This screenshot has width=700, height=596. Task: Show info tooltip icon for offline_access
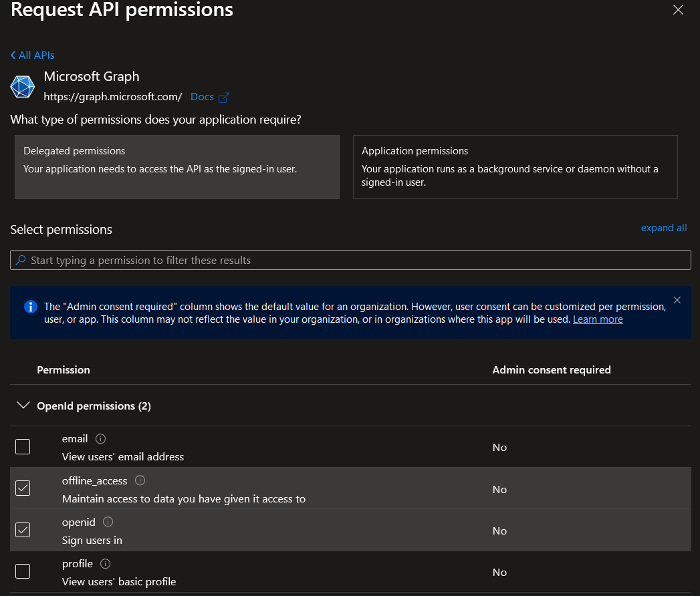(140, 480)
